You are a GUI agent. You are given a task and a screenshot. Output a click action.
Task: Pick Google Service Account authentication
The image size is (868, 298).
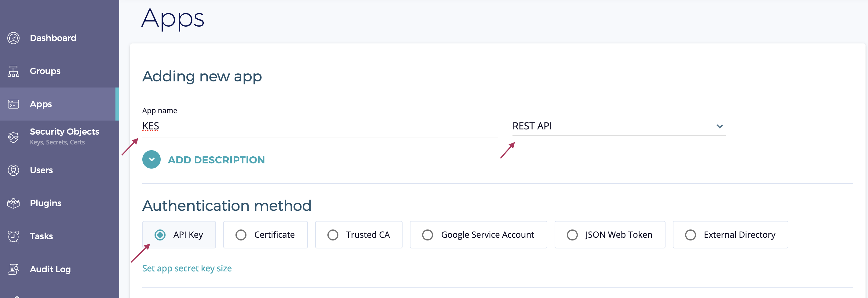[428, 235]
